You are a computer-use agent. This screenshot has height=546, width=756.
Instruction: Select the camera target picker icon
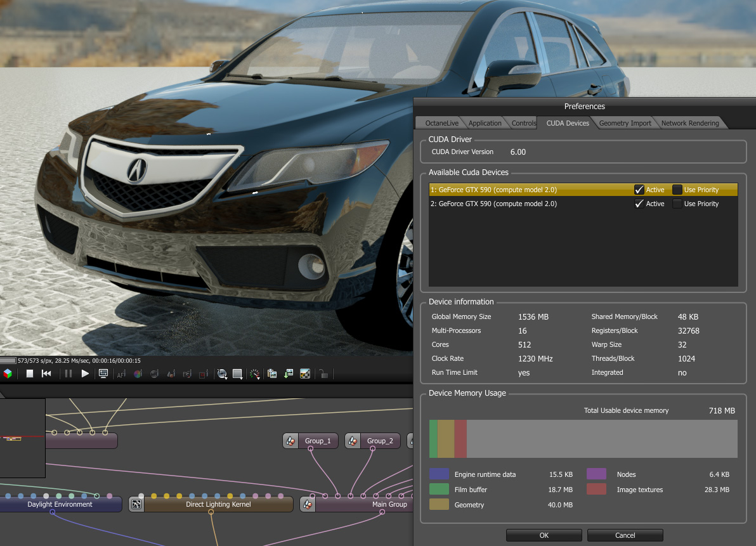coord(188,374)
